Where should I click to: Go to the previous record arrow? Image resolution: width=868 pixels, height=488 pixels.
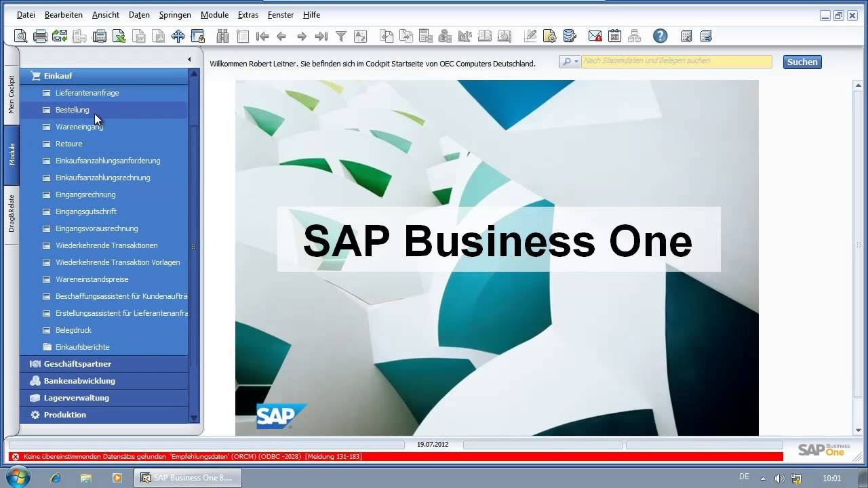click(x=281, y=36)
